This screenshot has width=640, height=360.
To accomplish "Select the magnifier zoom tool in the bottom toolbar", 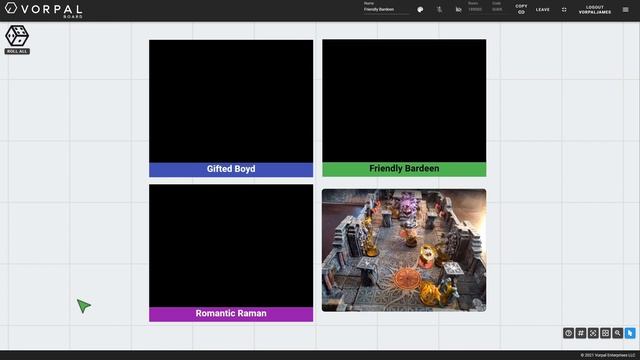I will 618,333.
